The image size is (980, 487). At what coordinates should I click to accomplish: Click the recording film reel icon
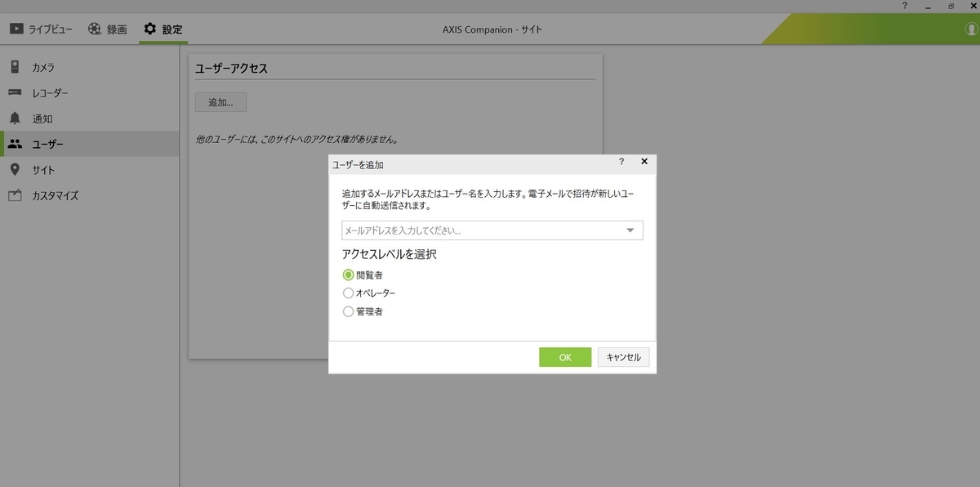click(x=96, y=29)
